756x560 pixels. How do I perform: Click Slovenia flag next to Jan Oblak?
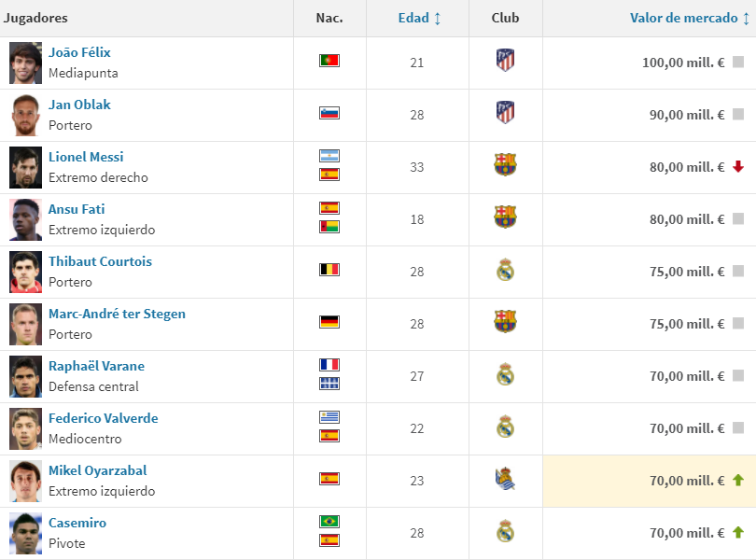(x=329, y=113)
